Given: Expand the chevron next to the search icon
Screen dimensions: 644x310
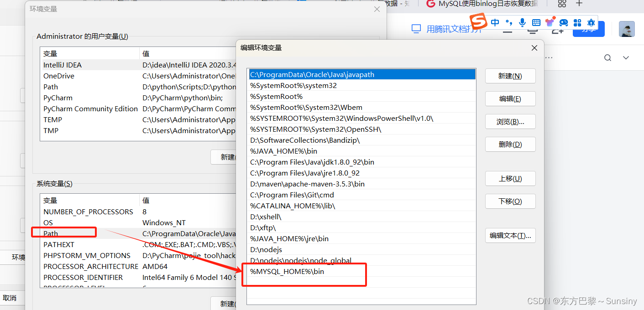Looking at the screenshot, I should (626, 58).
